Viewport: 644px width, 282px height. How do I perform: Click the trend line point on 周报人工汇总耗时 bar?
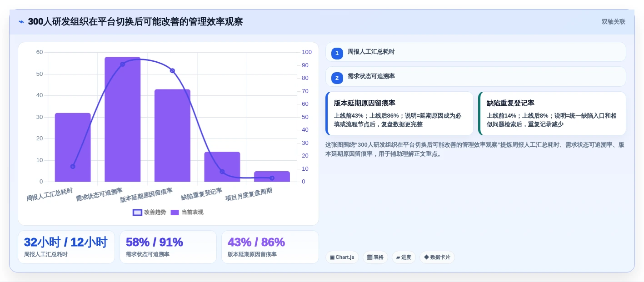click(x=73, y=166)
